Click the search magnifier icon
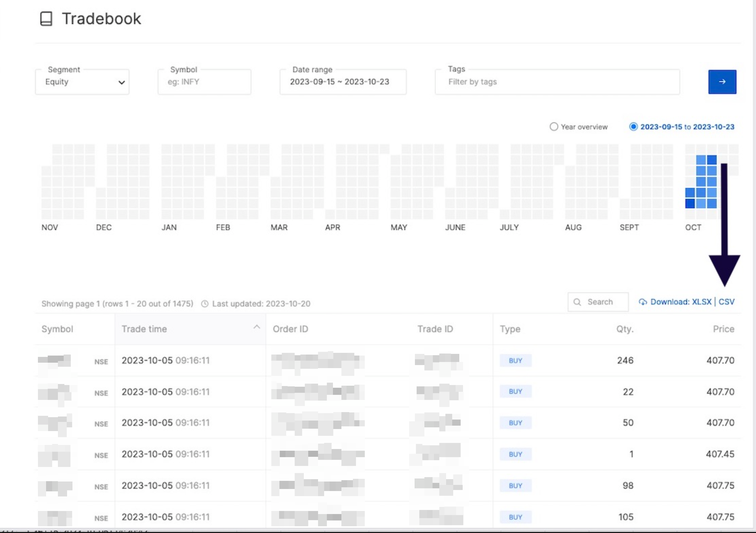This screenshot has width=756, height=533. 578,302
